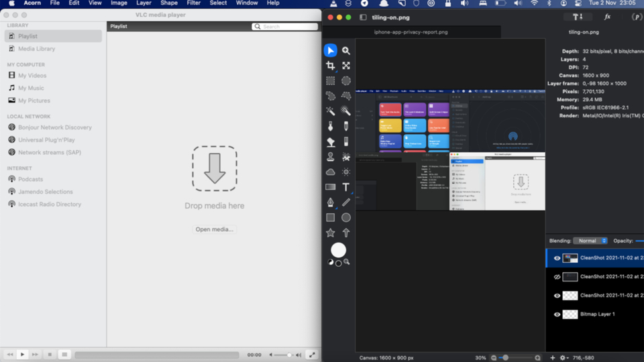Open the Select menu

point(218,3)
